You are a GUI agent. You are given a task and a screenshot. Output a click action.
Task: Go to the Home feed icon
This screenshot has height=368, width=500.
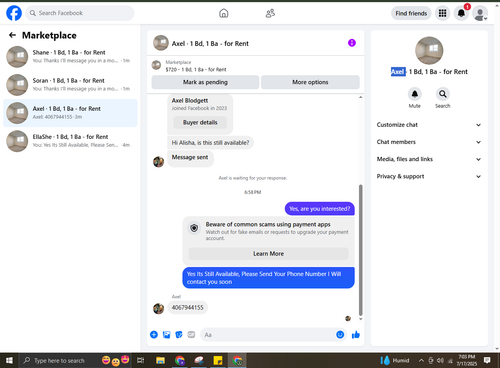224,13
